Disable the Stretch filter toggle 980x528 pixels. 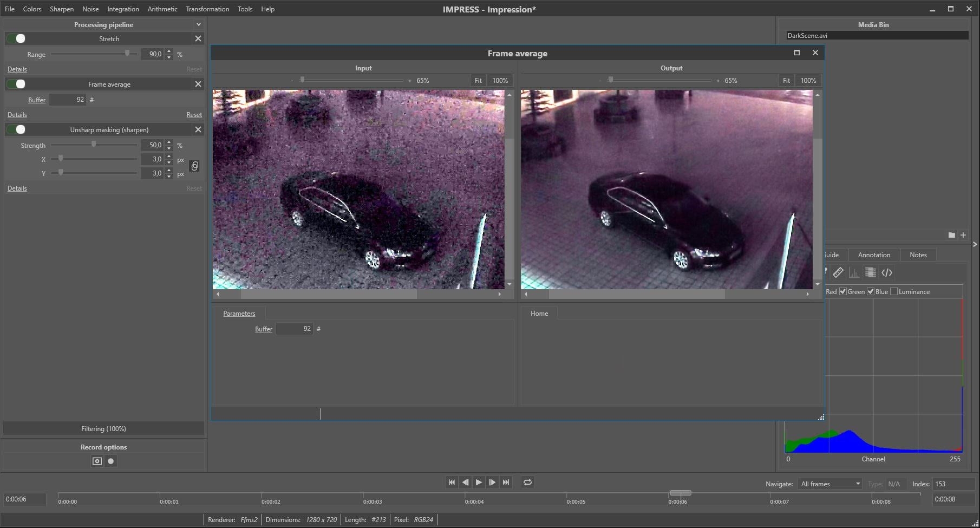(x=16, y=38)
